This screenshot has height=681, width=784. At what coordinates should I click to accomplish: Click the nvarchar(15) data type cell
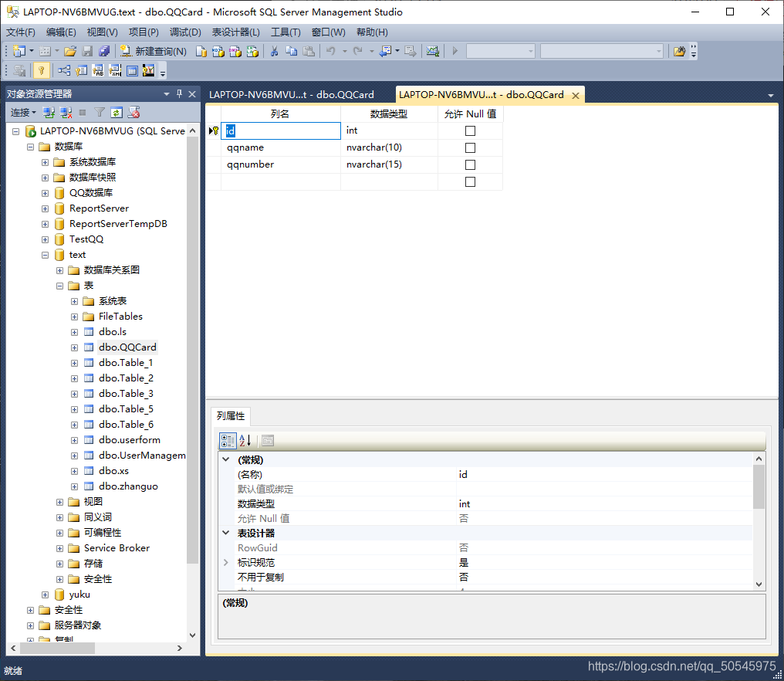pyautogui.click(x=389, y=164)
